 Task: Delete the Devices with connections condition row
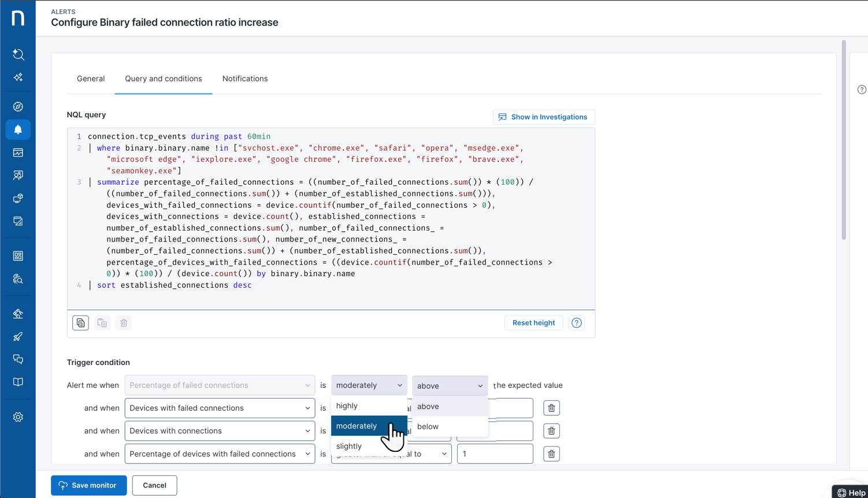(551, 431)
